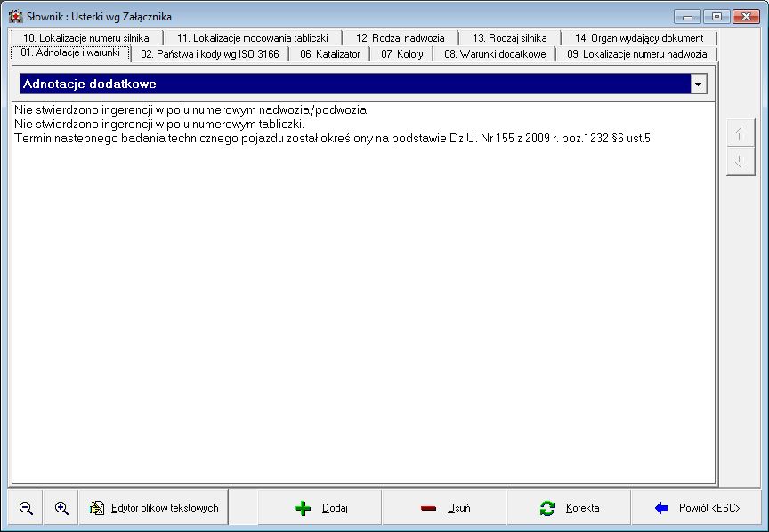The height and width of the screenshot is (532, 769).
Task: Click the Słownik window title bar icon
Action: pyautogui.click(x=15, y=16)
